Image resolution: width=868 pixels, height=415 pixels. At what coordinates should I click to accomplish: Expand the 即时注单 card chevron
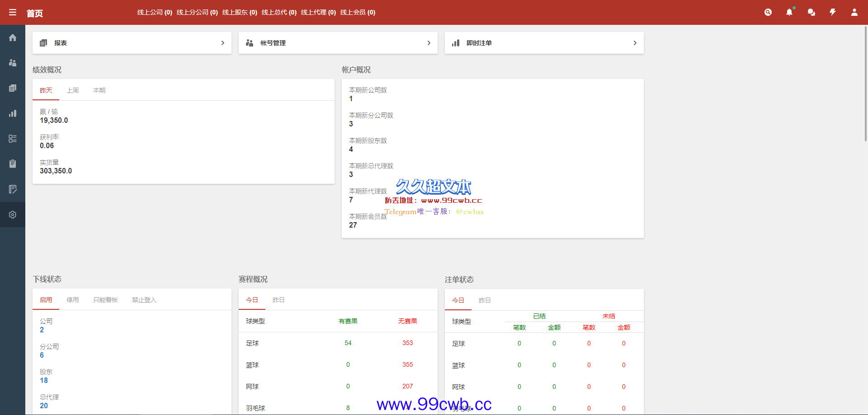point(635,43)
